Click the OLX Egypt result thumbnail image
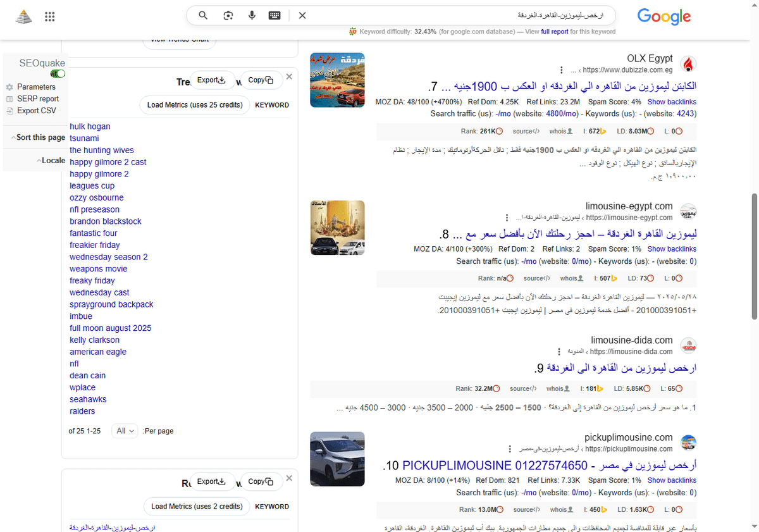Viewport: 759px width, 532px height. pos(337,80)
